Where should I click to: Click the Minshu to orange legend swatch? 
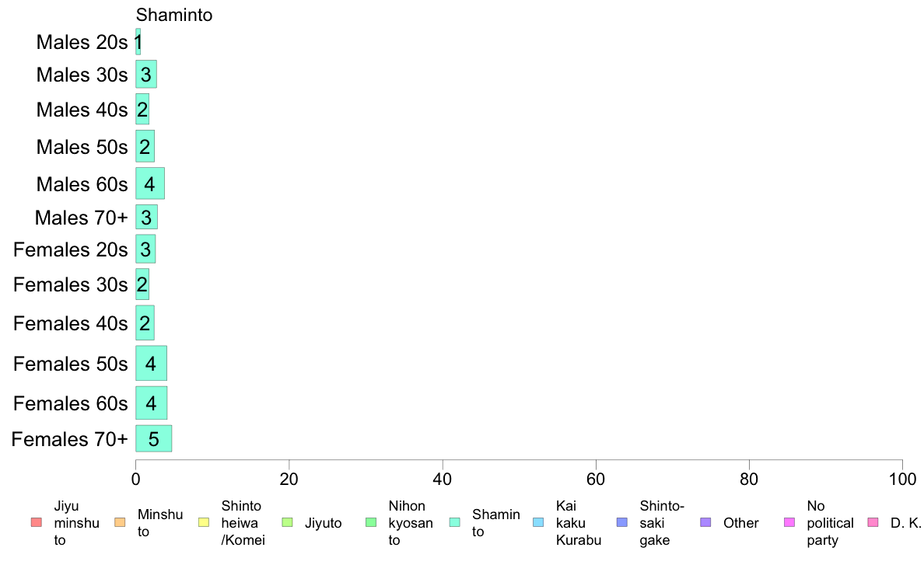click(x=121, y=522)
